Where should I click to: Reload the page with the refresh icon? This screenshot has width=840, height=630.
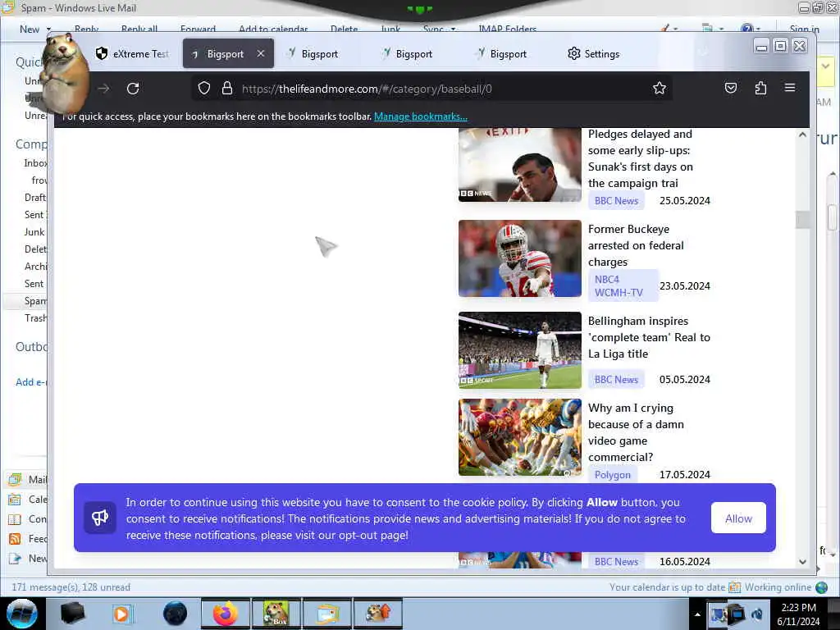click(133, 89)
